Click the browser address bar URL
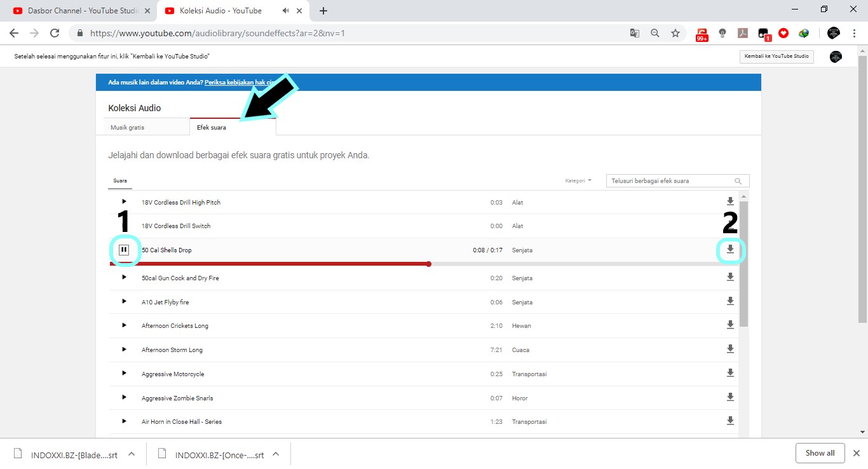The image size is (868, 469). pyautogui.click(x=217, y=33)
